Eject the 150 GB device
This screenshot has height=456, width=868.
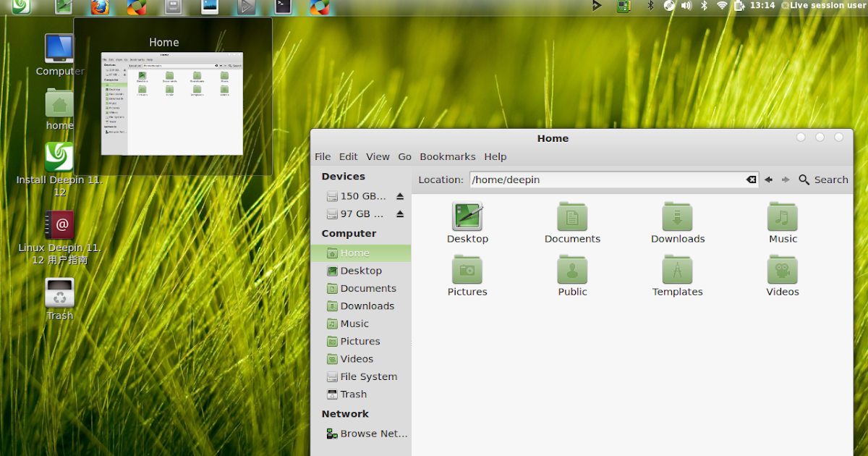pos(401,195)
